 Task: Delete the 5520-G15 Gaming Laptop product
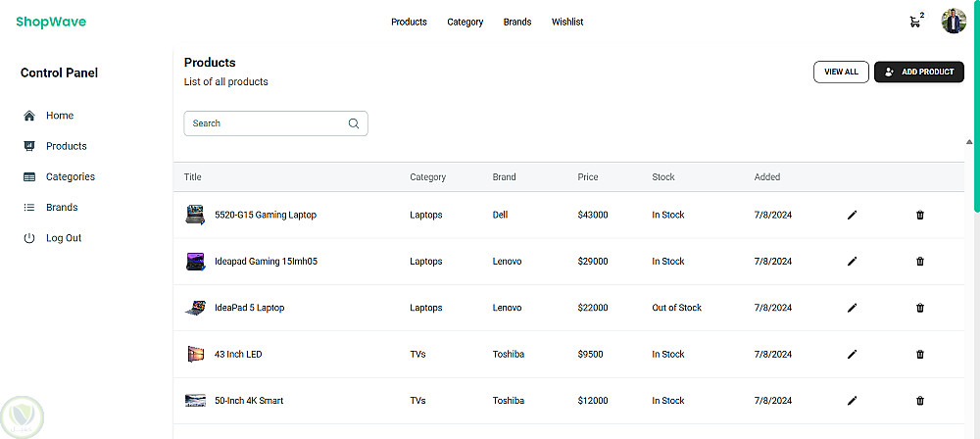tap(919, 215)
